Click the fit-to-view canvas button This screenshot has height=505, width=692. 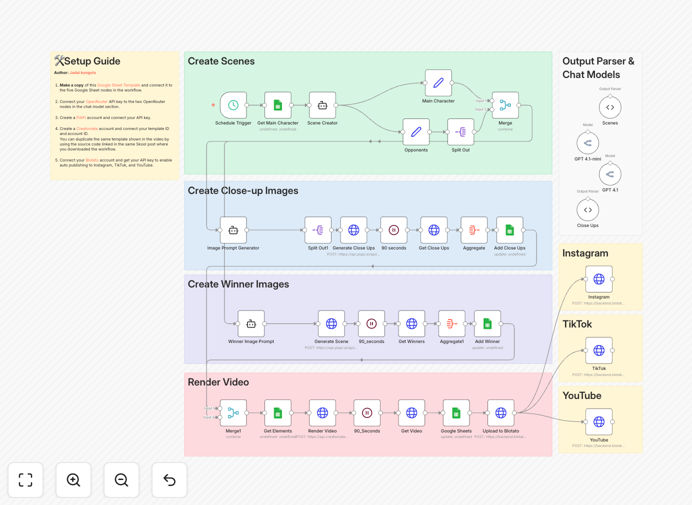pos(26,480)
